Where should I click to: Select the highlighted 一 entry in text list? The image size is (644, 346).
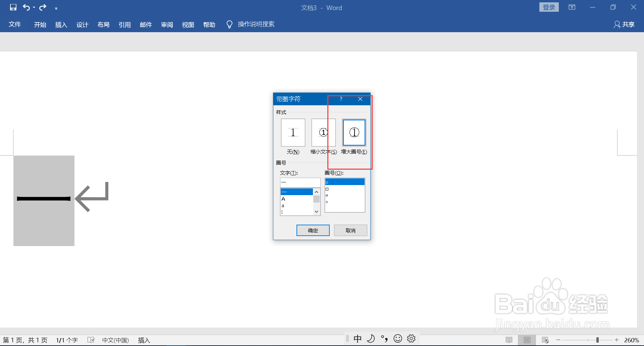point(297,192)
